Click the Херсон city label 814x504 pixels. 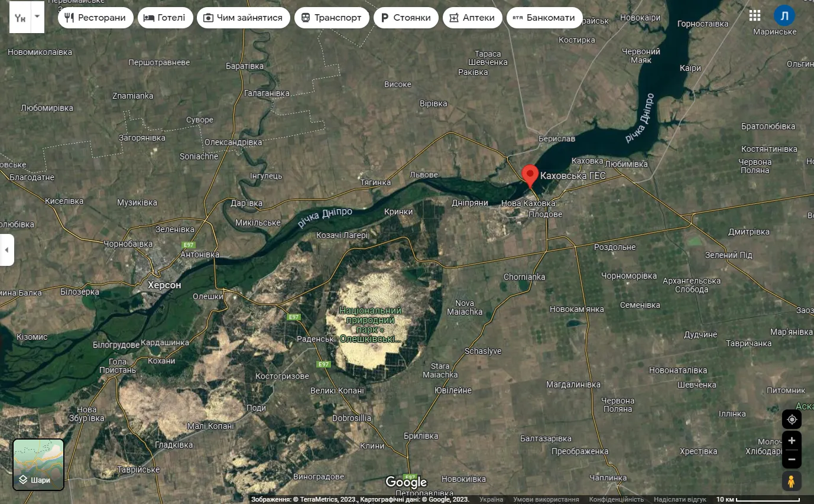pyautogui.click(x=164, y=285)
